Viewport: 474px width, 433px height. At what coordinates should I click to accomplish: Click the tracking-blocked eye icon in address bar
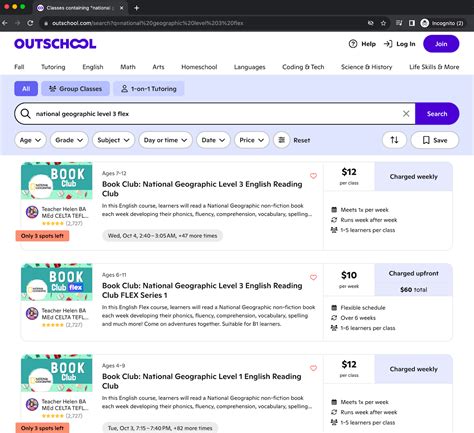(x=370, y=23)
